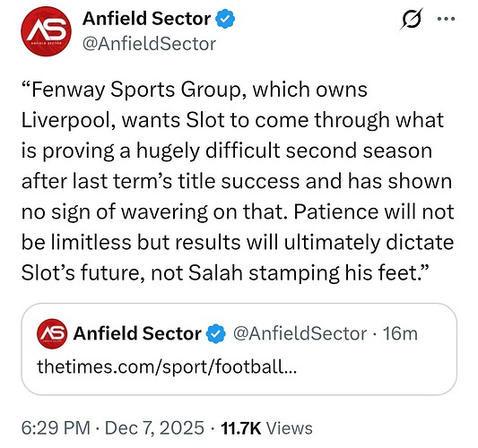Click the word Views in footer
Screen dimensions: 478x448
[x=290, y=428]
